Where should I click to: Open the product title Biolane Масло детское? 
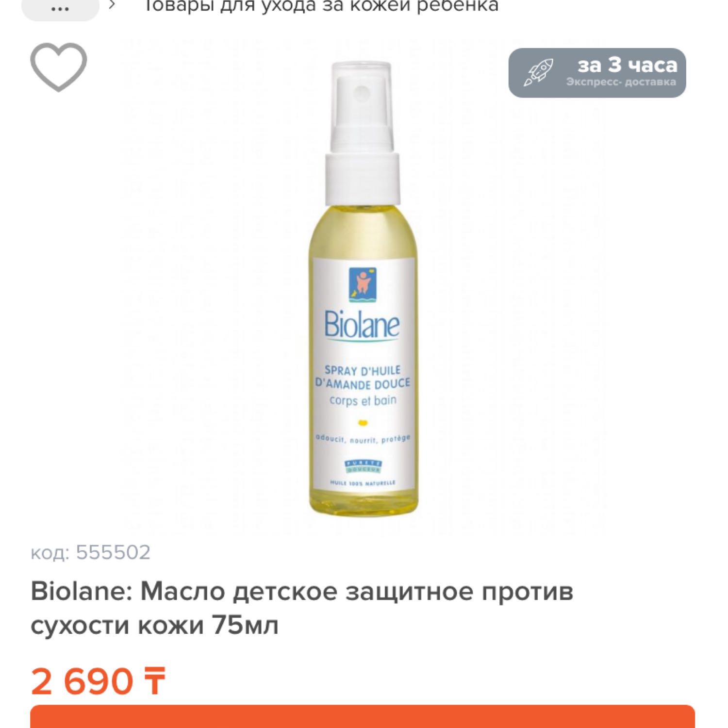click(302, 608)
